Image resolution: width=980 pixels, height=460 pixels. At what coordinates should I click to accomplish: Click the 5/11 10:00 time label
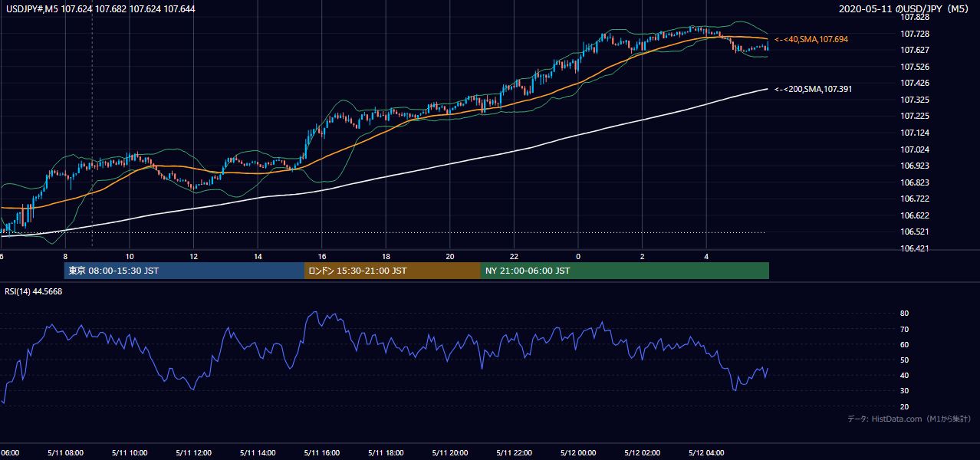(x=130, y=453)
